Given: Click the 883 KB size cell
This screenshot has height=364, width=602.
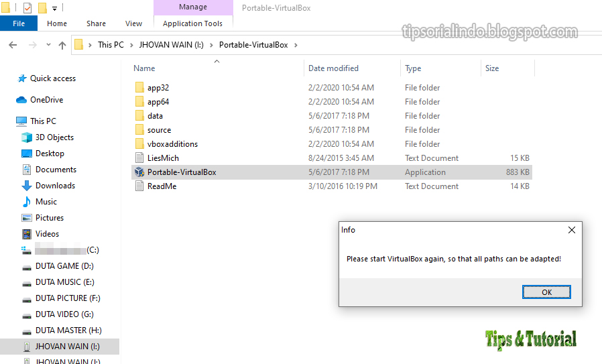Looking at the screenshot, I should pyautogui.click(x=518, y=172).
